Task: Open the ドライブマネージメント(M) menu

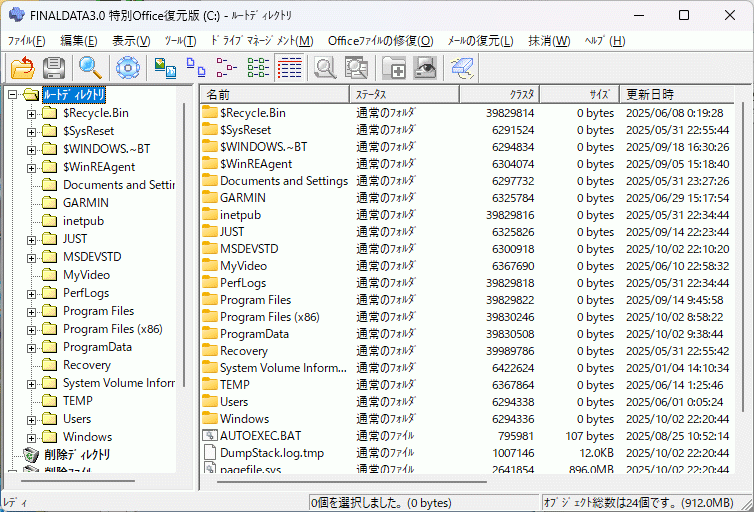Action: point(263,41)
